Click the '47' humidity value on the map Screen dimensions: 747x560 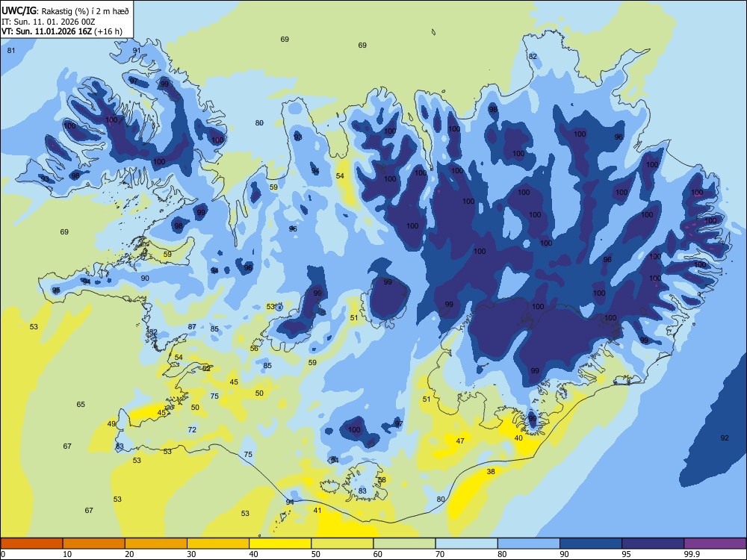click(460, 441)
